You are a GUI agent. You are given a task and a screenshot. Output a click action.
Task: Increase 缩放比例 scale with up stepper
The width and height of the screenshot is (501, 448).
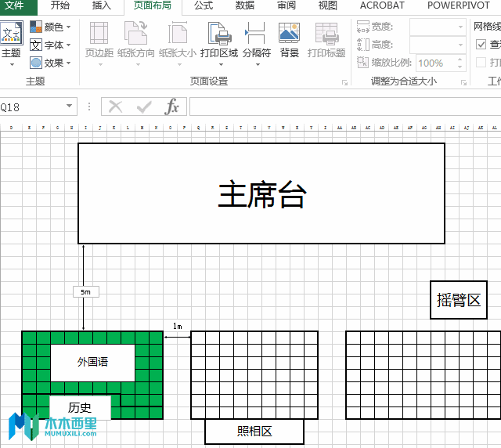[x=460, y=60]
